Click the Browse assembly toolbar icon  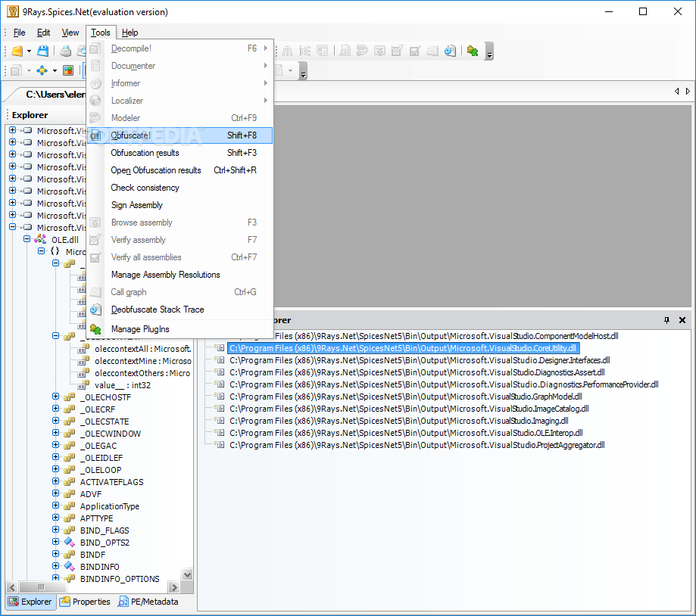tap(379, 51)
